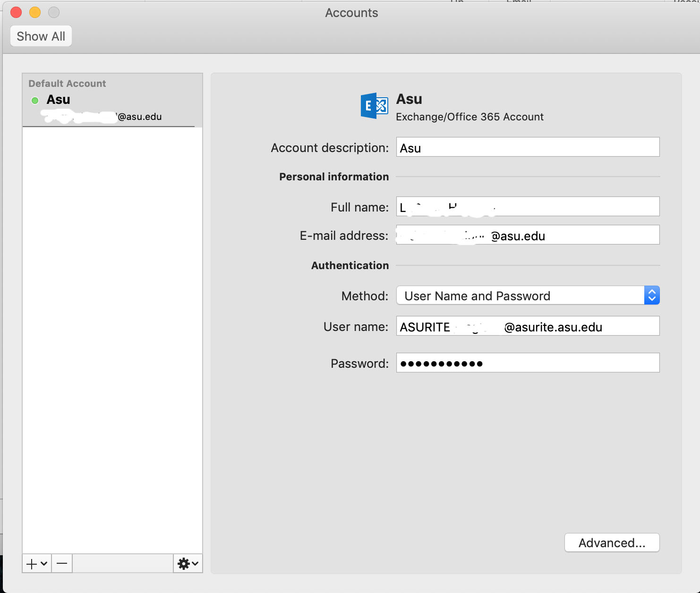Open the add account plus icon

[x=31, y=563]
